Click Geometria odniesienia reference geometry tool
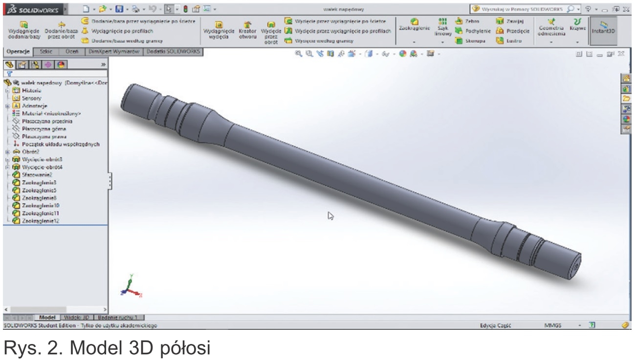637x364 pixels. pos(551,28)
